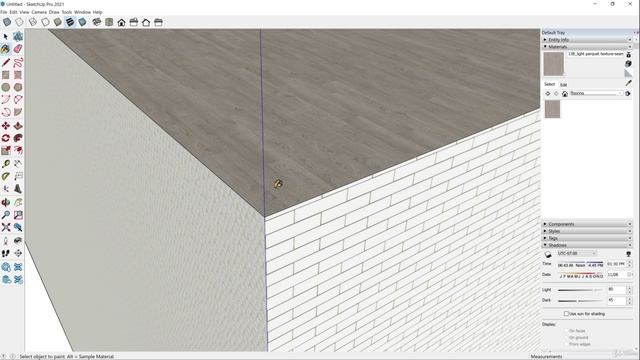Image resolution: width=640 pixels, height=360 pixels.
Task: Go to In Model home materials
Action: coord(565,93)
